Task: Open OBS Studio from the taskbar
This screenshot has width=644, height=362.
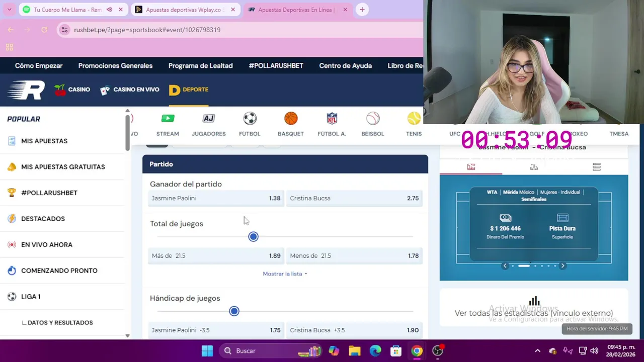Action: point(438,351)
